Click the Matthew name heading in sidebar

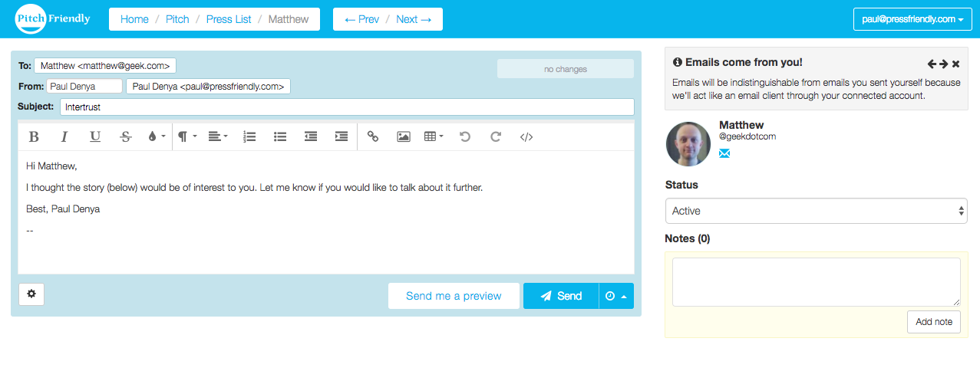point(741,125)
